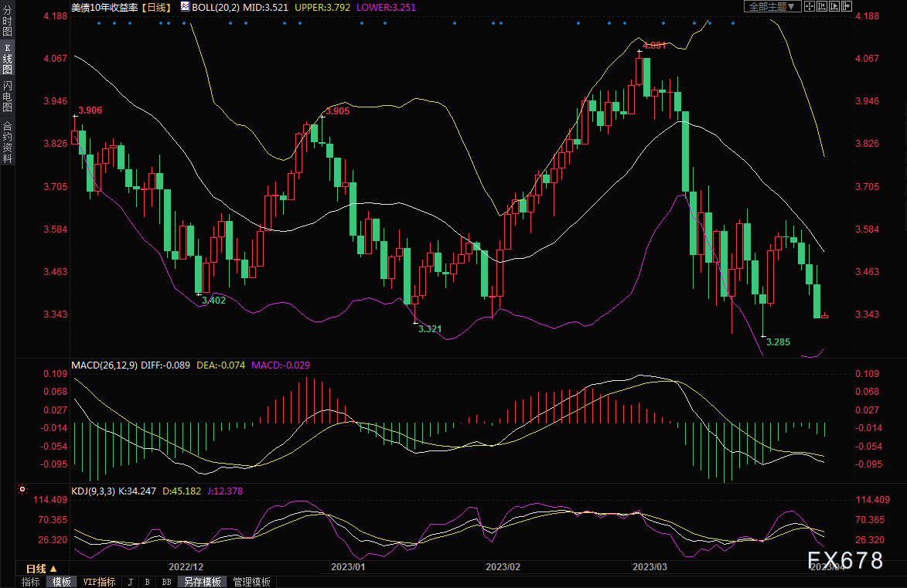This screenshot has width=907, height=588.
Task: Click the DIFF:-0.089 value
Action: click(165, 365)
